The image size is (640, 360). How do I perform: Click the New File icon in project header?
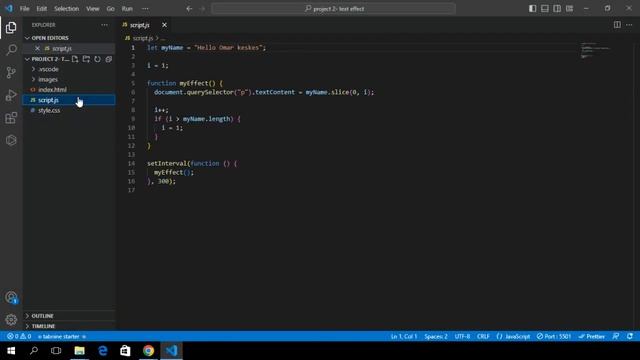pyautogui.click(x=75, y=59)
